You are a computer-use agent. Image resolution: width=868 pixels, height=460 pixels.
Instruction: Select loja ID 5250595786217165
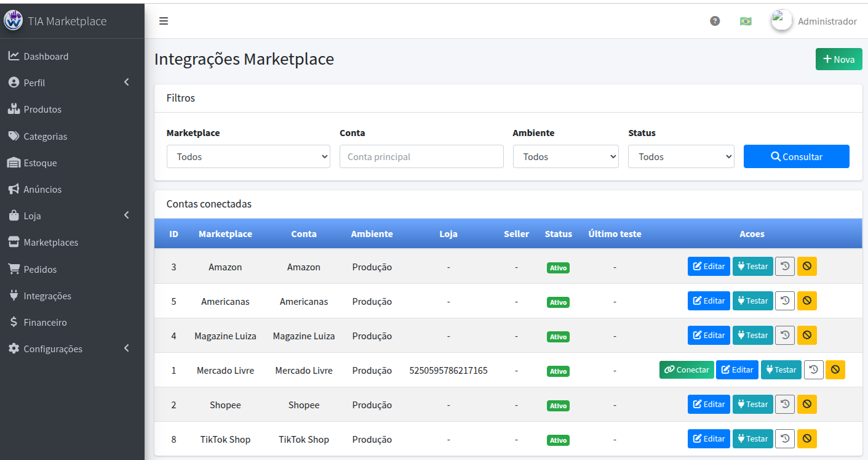point(448,371)
